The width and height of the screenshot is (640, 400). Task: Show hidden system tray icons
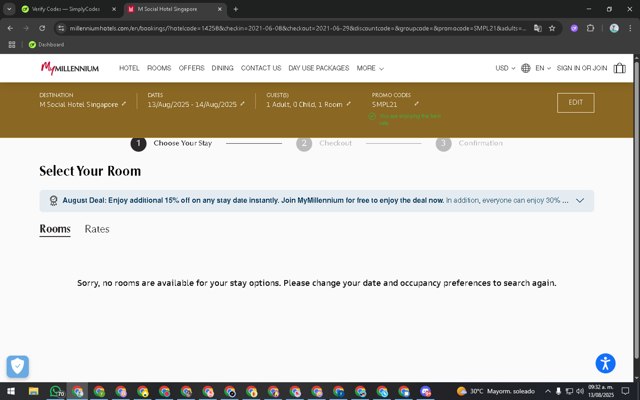[548, 391]
